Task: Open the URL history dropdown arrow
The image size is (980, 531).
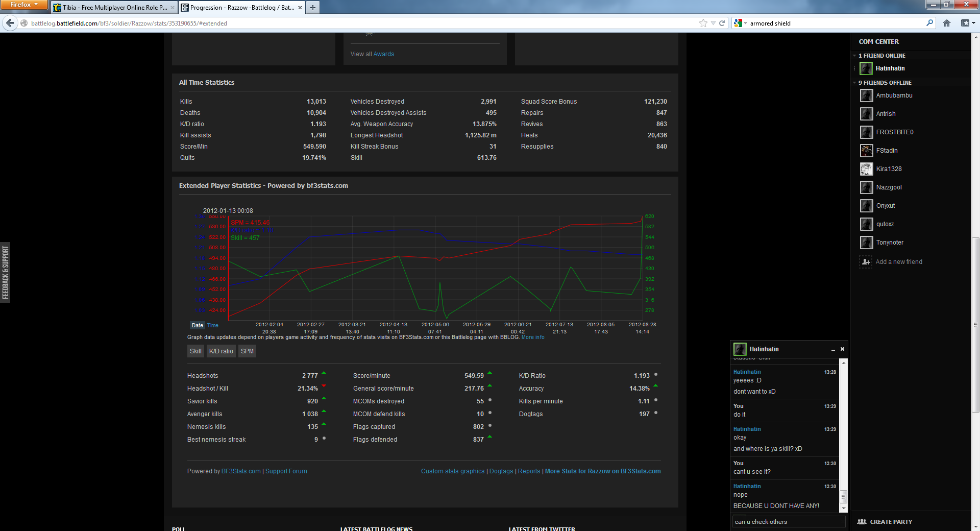Action: pos(713,23)
